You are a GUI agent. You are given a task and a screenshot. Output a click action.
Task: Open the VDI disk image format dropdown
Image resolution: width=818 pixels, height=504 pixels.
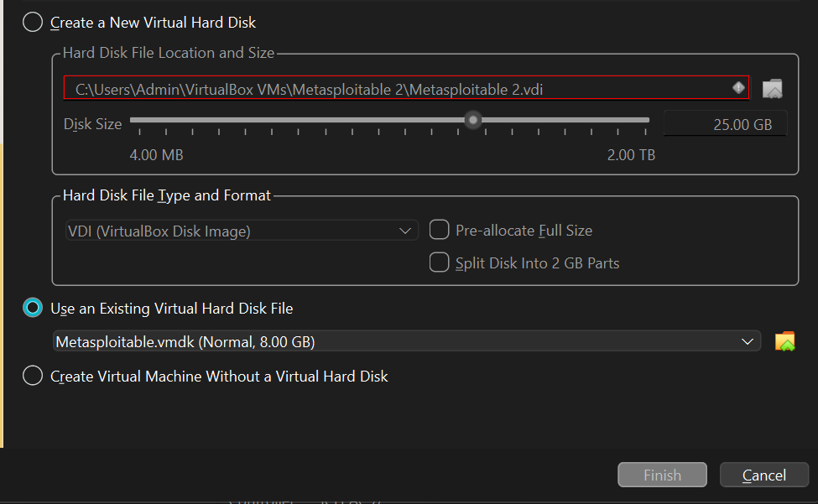pos(242,231)
